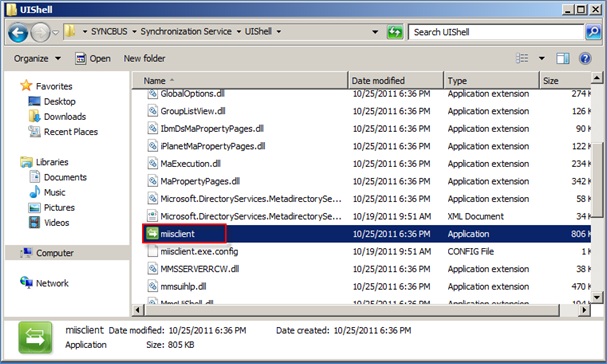Click the change view icon

point(522,58)
